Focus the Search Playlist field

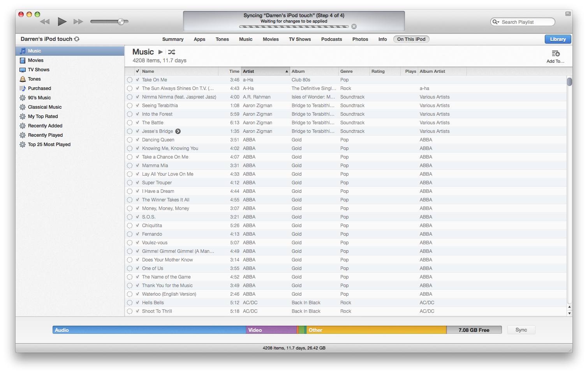click(523, 22)
